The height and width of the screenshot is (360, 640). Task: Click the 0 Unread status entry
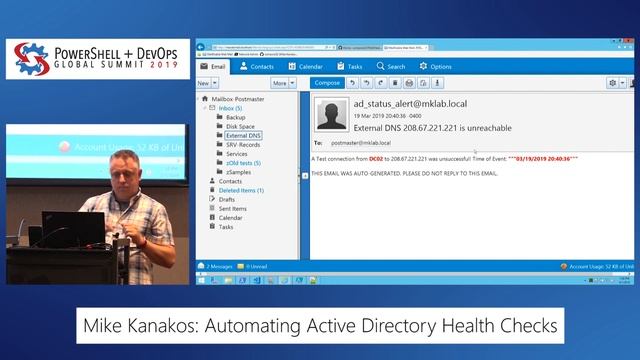(x=252, y=267)
